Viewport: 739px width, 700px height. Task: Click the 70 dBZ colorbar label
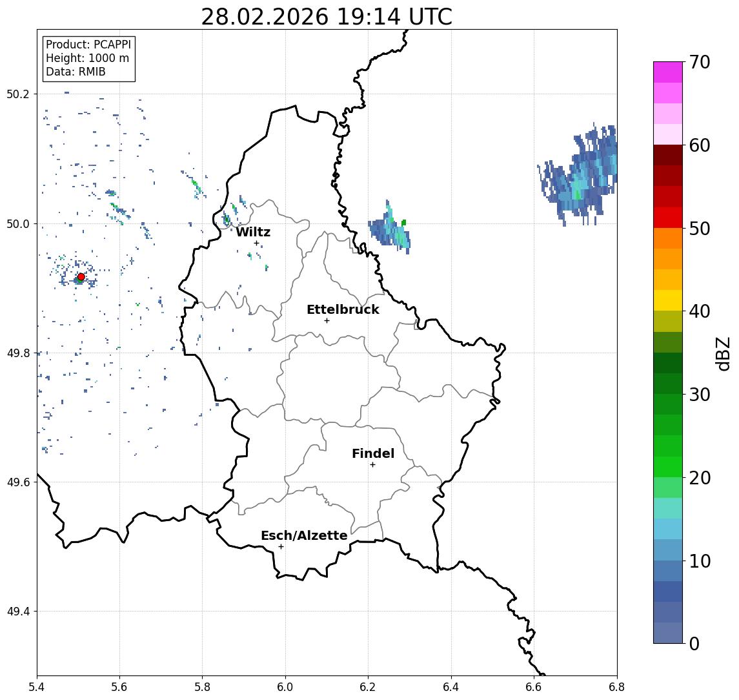coord(700,62)
